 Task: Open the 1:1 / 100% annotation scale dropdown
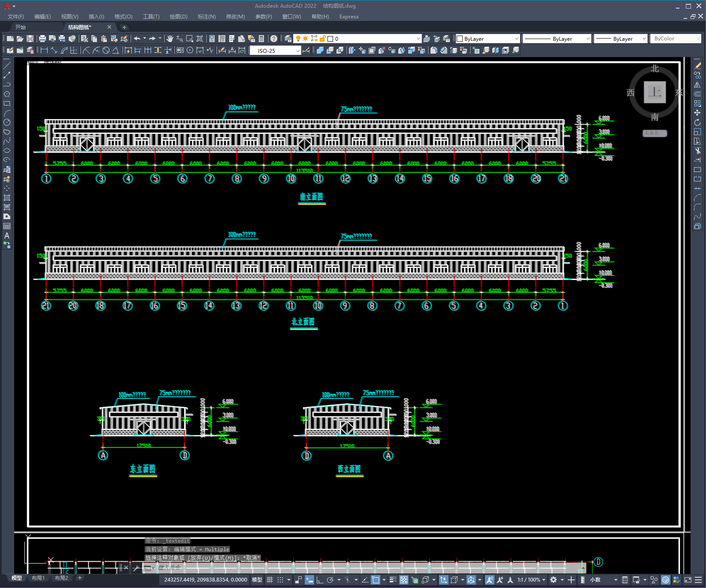tap(531, 580)
